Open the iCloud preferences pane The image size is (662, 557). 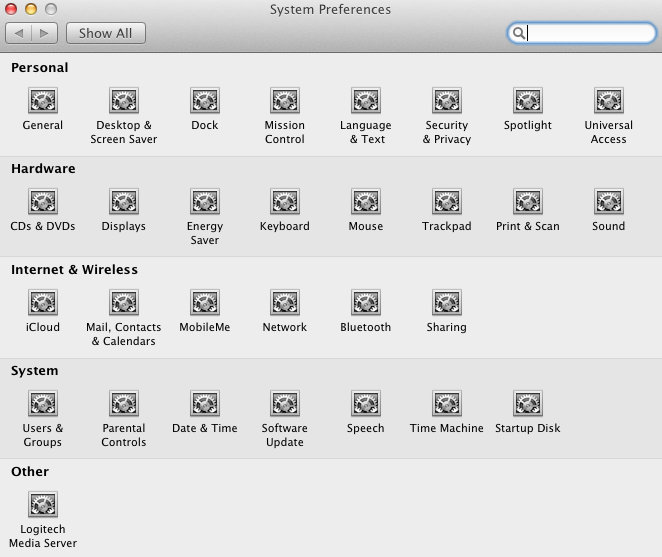[x=43, y=303]
